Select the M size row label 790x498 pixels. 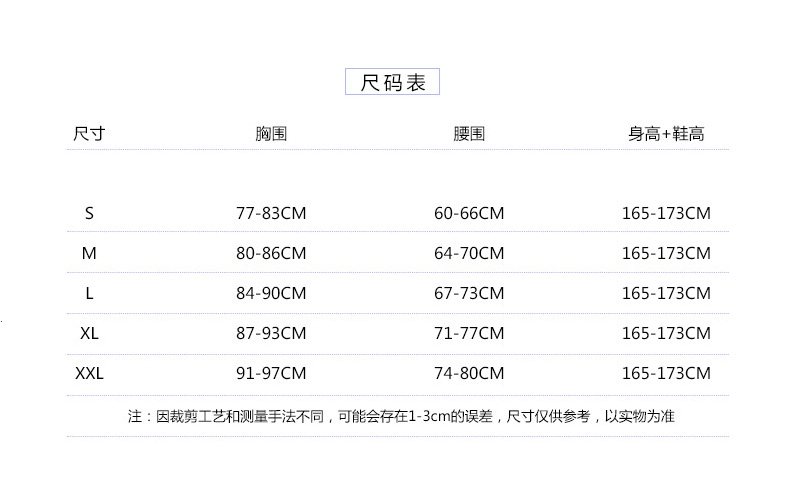[89, 253]
